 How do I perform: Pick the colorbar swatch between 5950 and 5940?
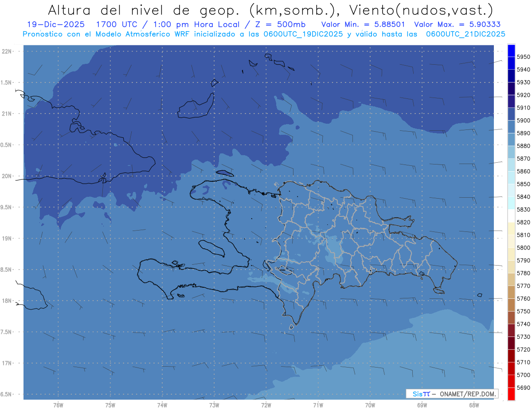pos(511,63)
